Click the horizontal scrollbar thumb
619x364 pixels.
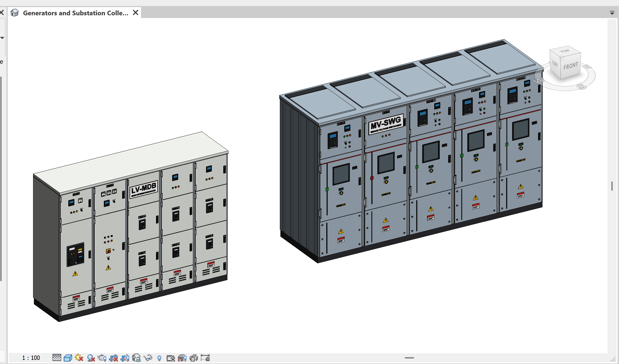(409, 358)
